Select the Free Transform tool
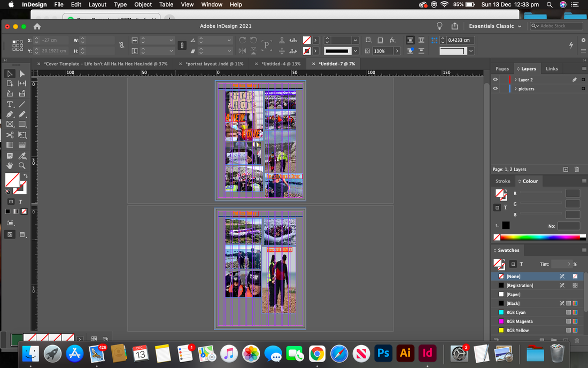 (22, 135)
